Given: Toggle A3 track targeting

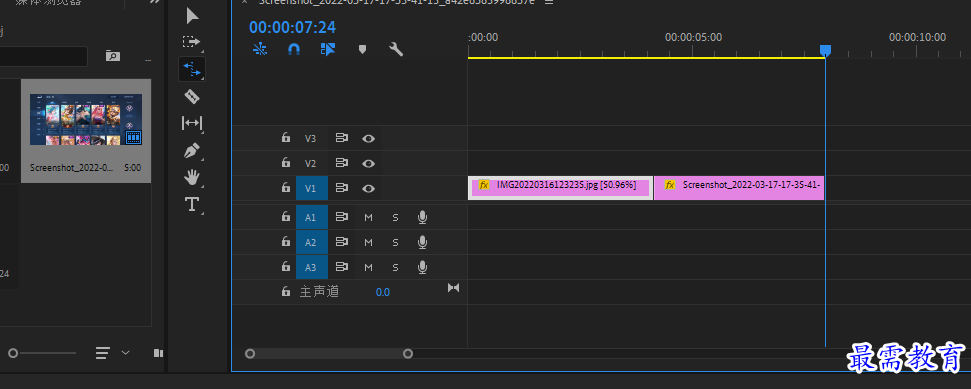Looking at the screenshot, I should click(x=311, y=267).
